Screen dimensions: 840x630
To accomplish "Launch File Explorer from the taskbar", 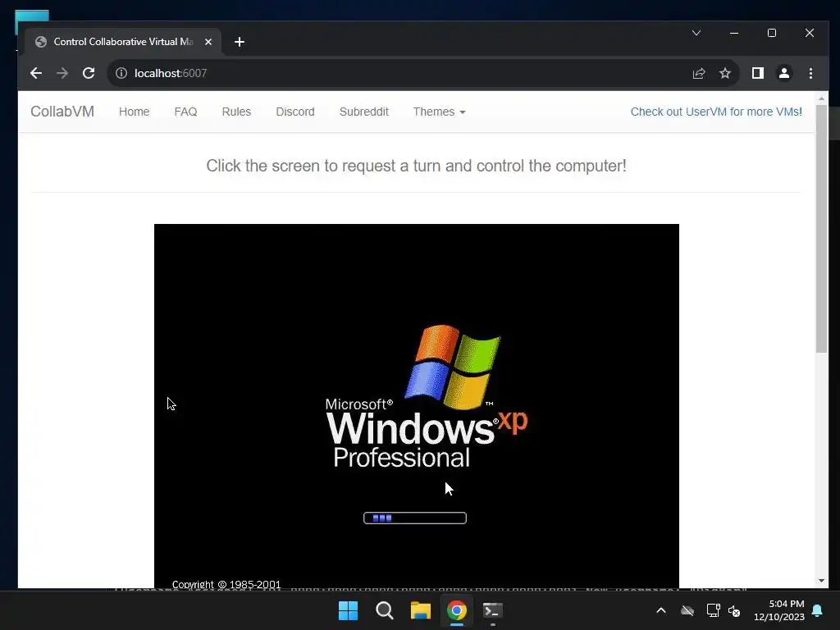I will click(x=421, y=610).
